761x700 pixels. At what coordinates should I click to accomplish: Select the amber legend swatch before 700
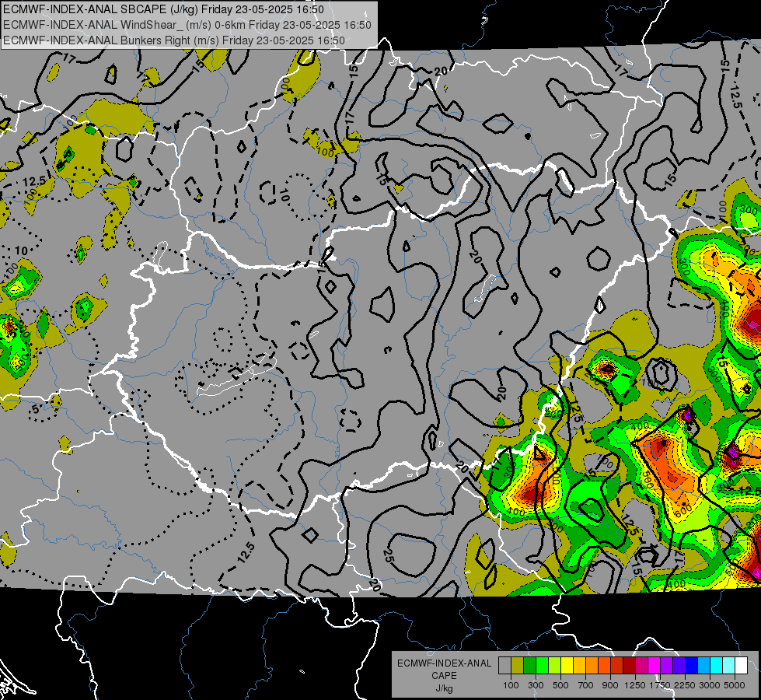click(x=579, y=666)
